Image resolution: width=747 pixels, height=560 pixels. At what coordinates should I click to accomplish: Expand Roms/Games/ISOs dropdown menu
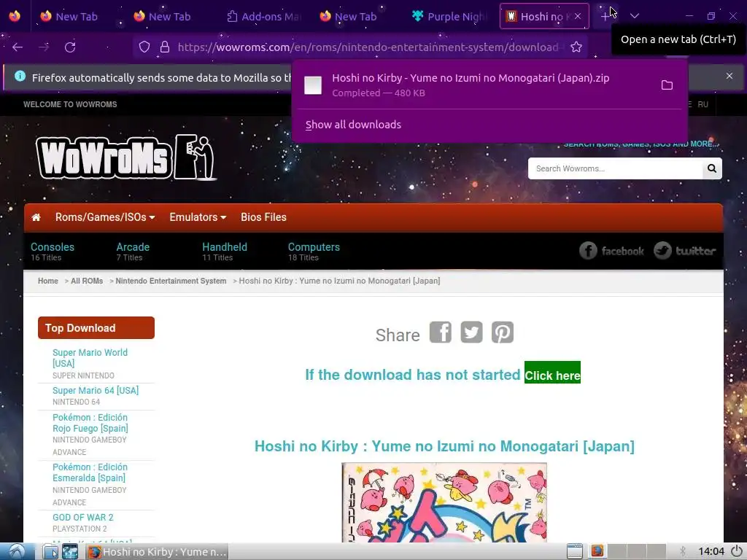pos(105,217)
